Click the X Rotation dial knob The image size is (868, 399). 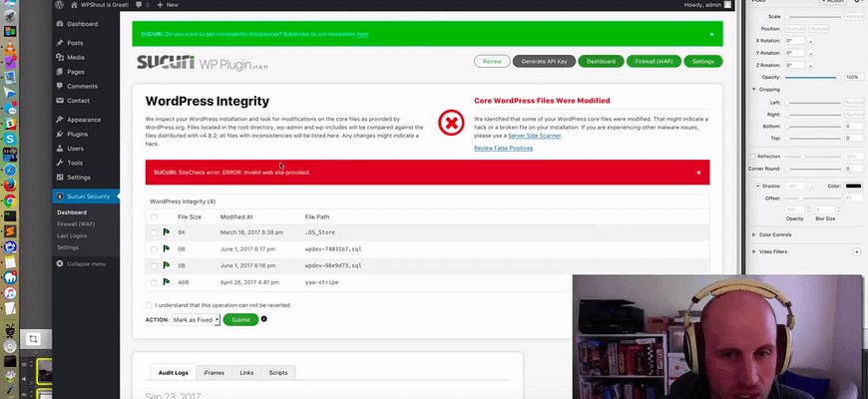click(810, 41)
